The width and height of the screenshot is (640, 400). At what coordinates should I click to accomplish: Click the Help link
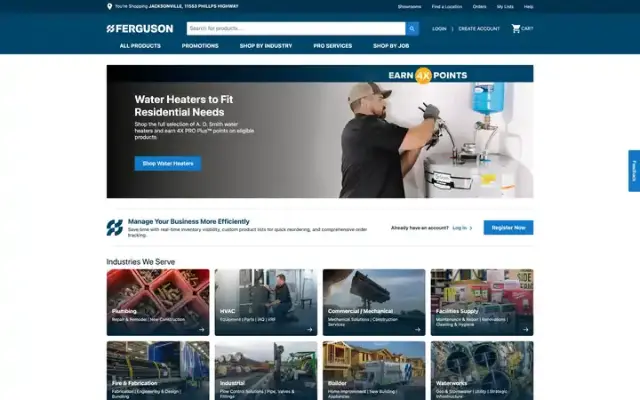pyautogui.click(x=529, y=7)
